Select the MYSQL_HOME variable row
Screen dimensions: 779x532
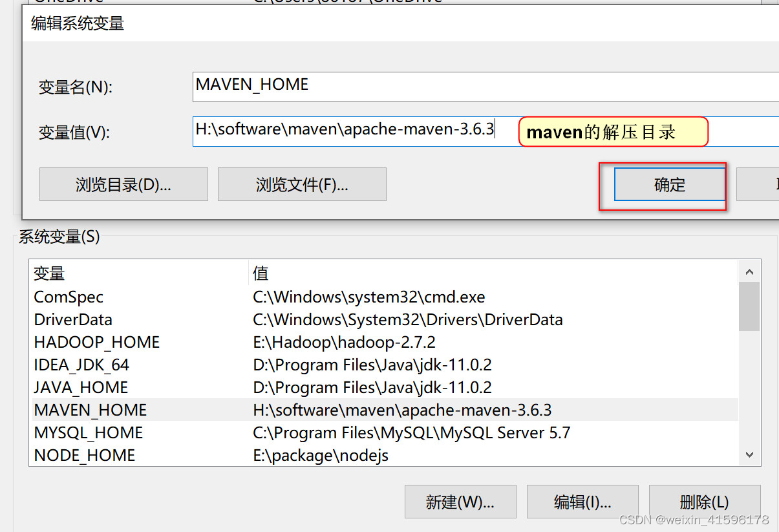[385, 432]
